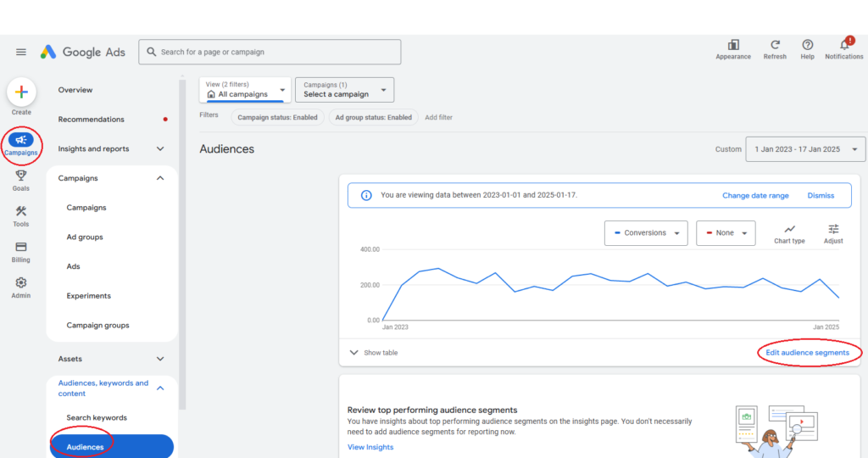This screenshot has width=868, height=458.
Task: Open the custom date range dropdown
Action: (805, 149)
